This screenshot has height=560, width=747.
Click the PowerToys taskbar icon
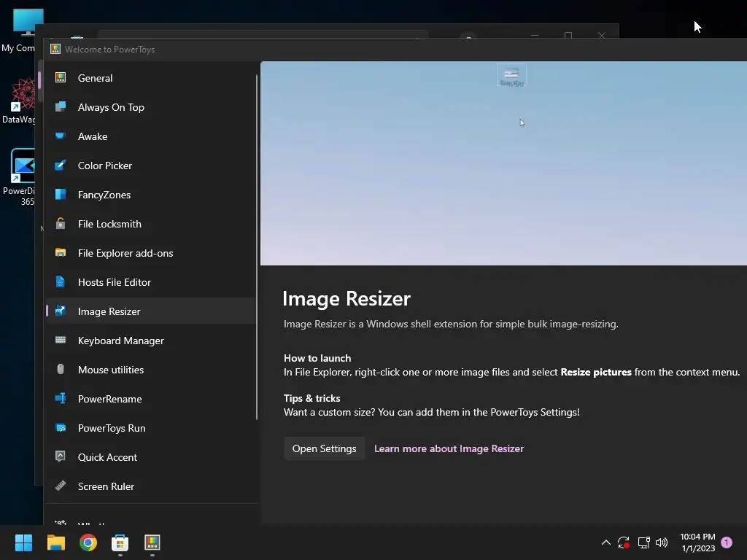152,542
